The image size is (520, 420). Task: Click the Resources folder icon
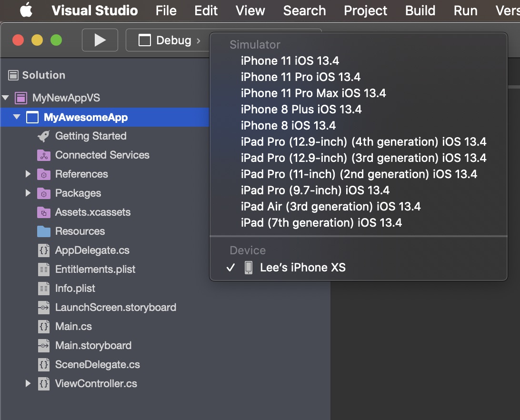tap(44, 231)
